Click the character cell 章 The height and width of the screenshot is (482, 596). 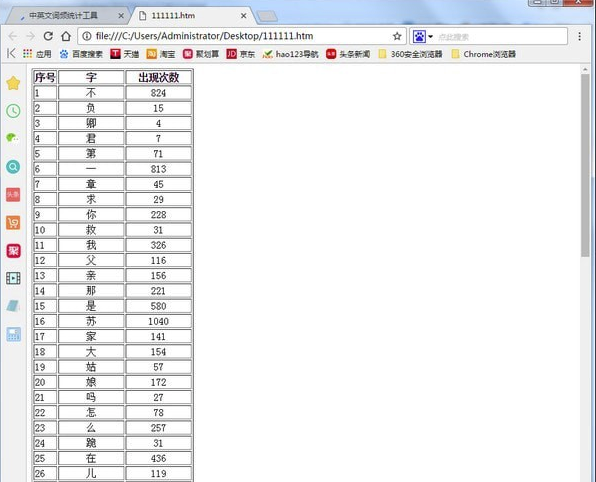click(91, 184)
